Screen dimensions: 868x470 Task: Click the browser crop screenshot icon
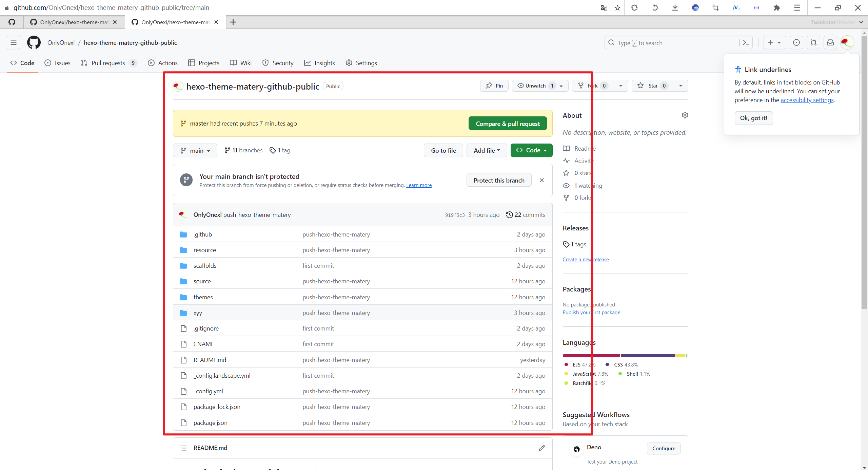point(716,7)
